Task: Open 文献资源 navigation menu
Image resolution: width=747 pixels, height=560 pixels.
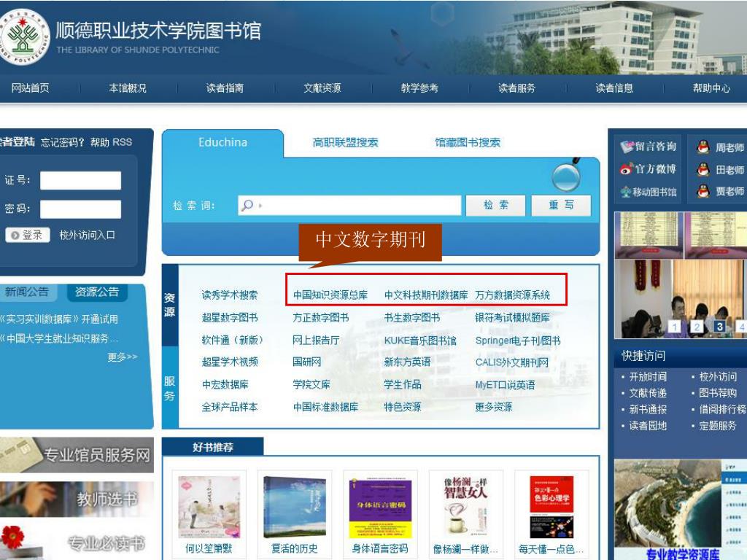Action: click(x=322, y=88)
